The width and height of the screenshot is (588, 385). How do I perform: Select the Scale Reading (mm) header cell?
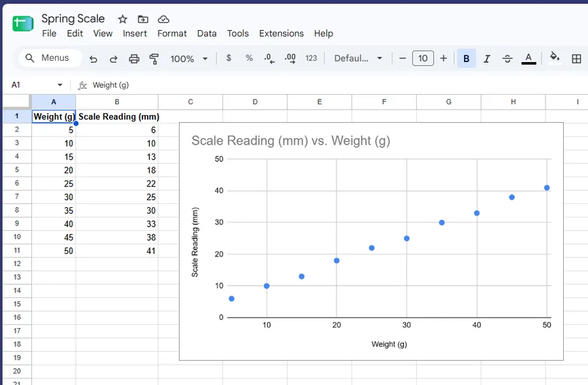[117, 117]
